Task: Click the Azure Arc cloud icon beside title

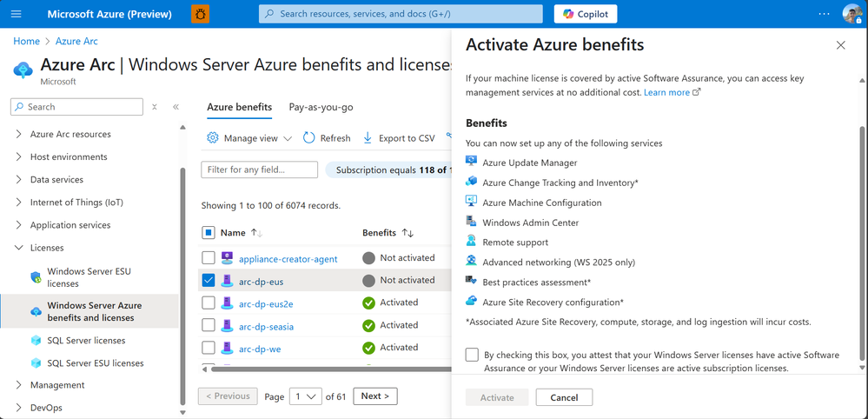Action: tap(23, 70)
